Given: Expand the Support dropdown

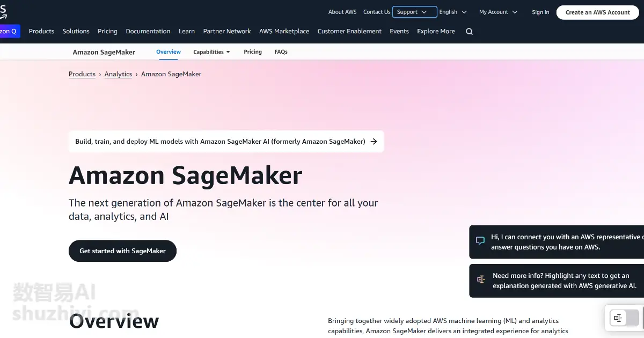Looking at the screenshot, I should click(x=414, y=12).
